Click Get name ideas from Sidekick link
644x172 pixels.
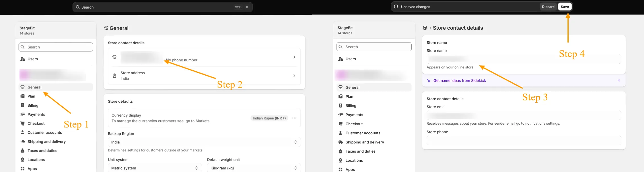(x=460, y=81)
